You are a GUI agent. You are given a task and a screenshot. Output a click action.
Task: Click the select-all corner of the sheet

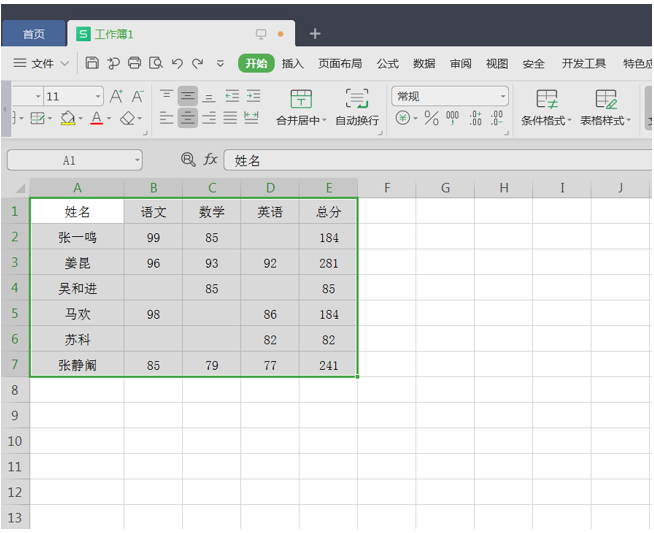pos(20,189)
